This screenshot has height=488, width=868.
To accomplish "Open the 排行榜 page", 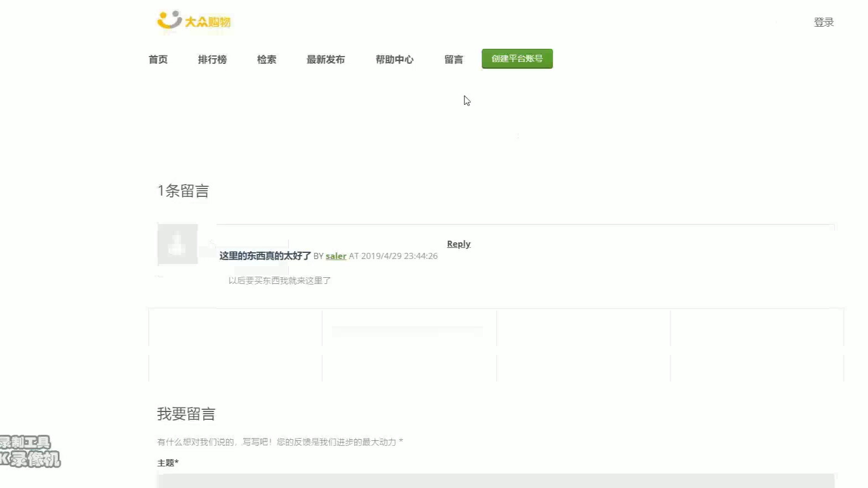I will click(x=212, y=59).
